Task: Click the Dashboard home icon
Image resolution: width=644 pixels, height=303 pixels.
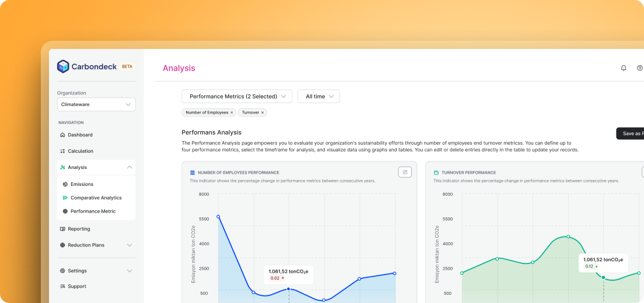Action: pos(62,135)
